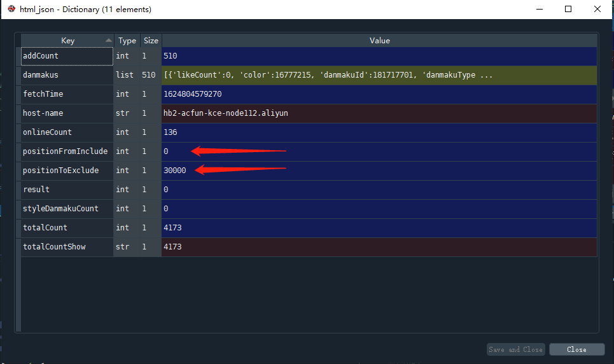Click value hb2-acfun-kce-node112.aliyun
The height and width of the screenshot is (364, 614).
pyautogui.click(x=379, y=113)
